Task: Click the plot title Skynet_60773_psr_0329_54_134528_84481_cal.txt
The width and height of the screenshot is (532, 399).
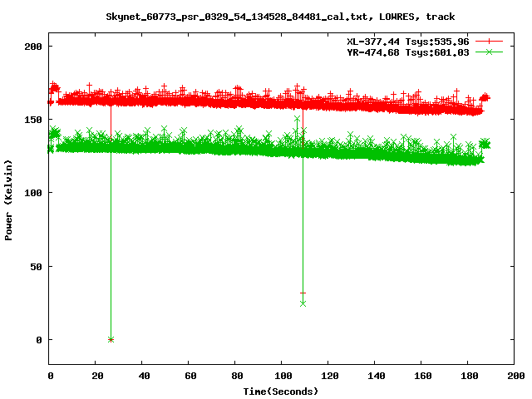Action: [x=237, y=17]
